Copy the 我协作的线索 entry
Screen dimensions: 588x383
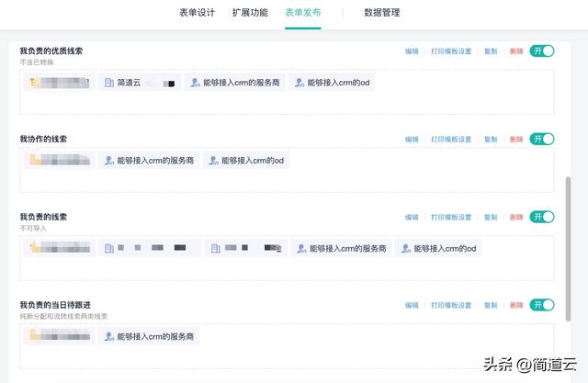click(491, 140)
